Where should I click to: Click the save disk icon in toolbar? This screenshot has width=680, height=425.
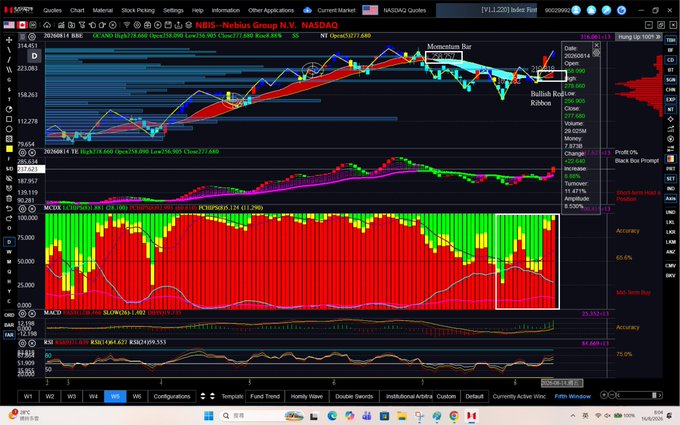pos(168,25)
